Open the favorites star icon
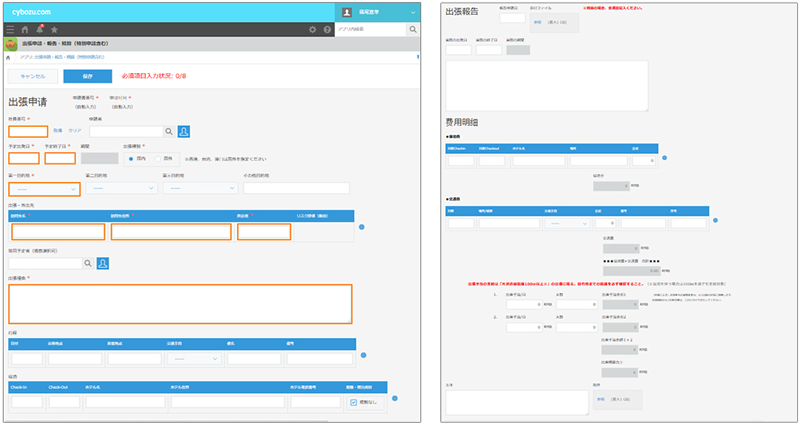This screenshot has height=424, width=800. point(52,30)
